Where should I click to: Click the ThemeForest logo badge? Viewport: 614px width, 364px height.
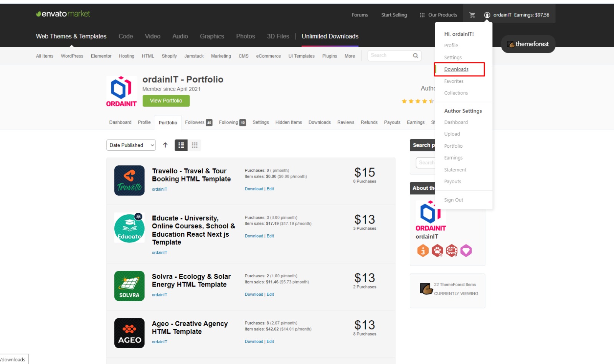528,44
